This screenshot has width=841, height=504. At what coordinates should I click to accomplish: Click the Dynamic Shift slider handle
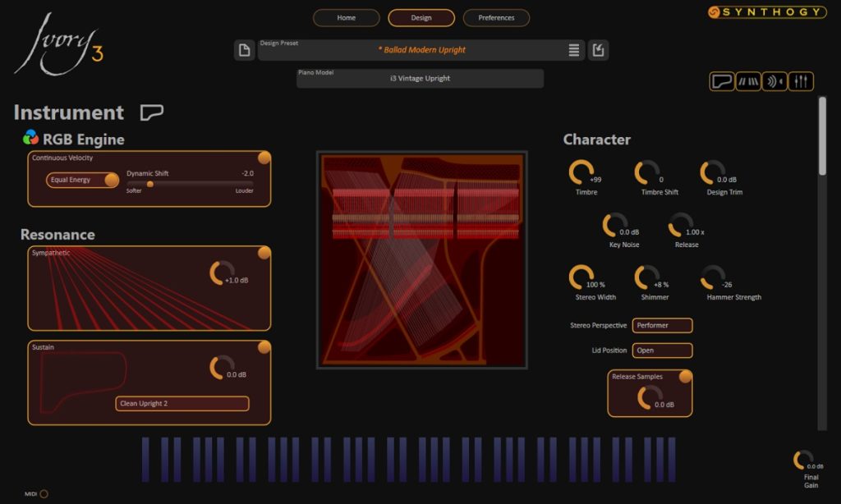coord(150,184)
